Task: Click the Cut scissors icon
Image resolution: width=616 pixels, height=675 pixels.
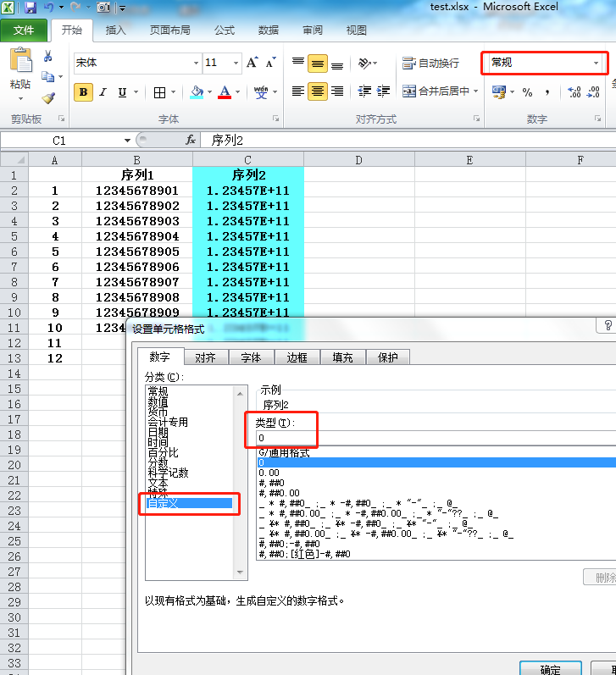Action: tap(47, 56)
